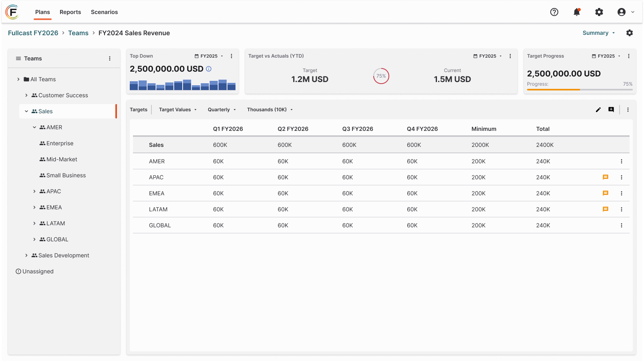The height and width of the screenshot is (361, 644).
Task: Click Q1 FY2026 column header
Action: tap(228, 129)
